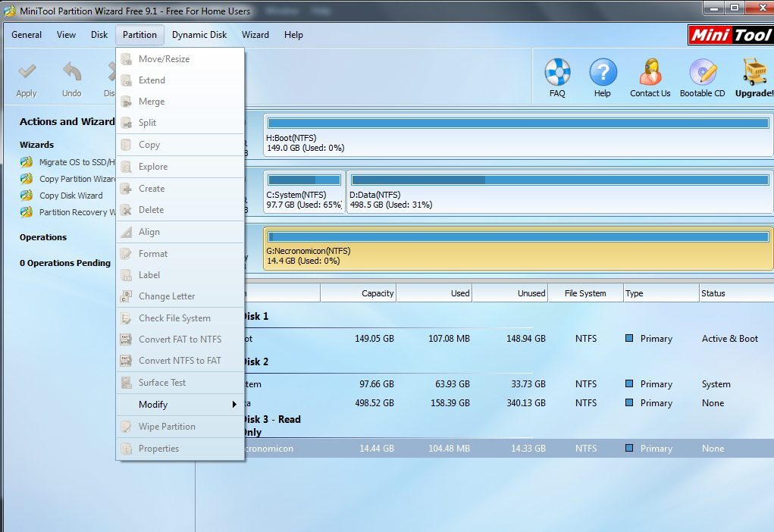Click the Wipe Partition menu icon
This screenshot has height=532, width=774.
tap(127, 427)
